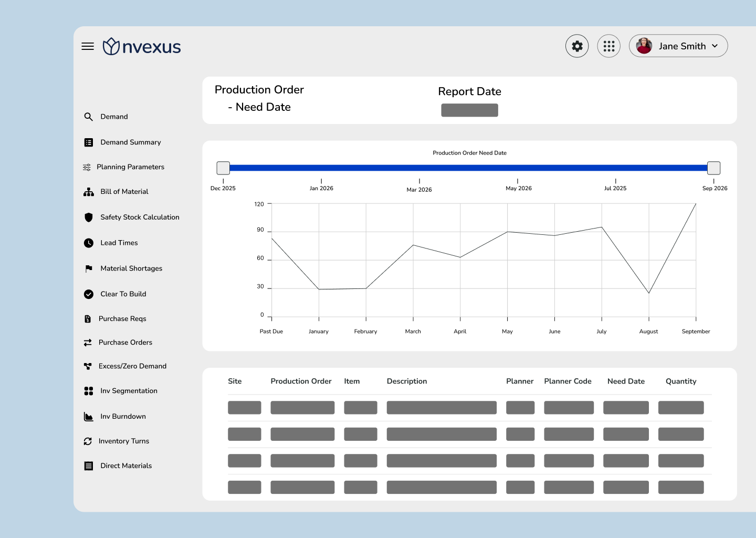Sort by Planner Code column header
This screenshot has height=538, width=756.
click(x=568, y=381)
